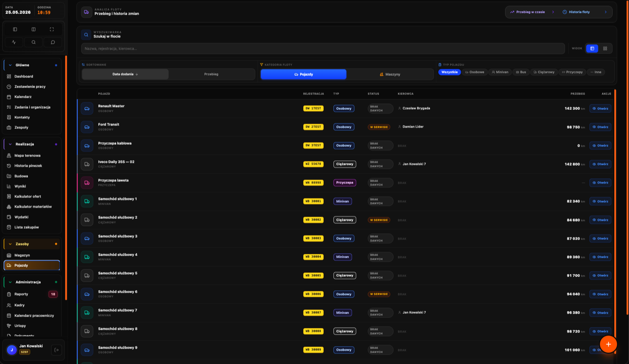
Task: Click the Lista zakupów icon
Action: (9, 227)
